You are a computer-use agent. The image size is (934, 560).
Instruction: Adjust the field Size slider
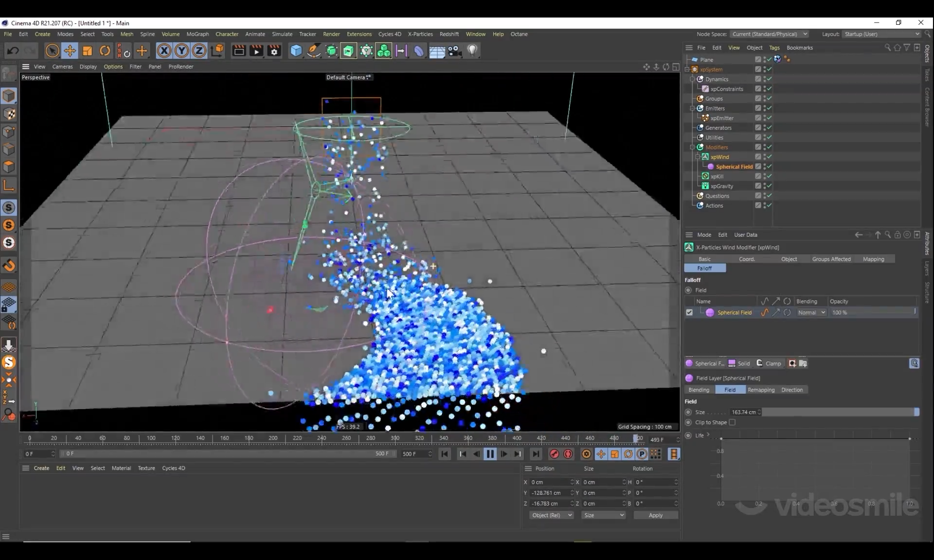pyautogui.click(x=839, y=412)
